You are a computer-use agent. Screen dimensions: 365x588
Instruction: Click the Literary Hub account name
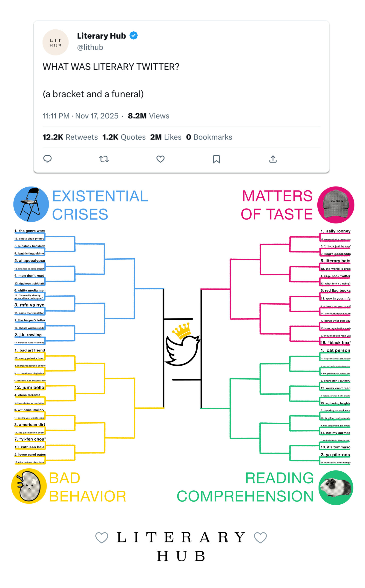(101, 36)
